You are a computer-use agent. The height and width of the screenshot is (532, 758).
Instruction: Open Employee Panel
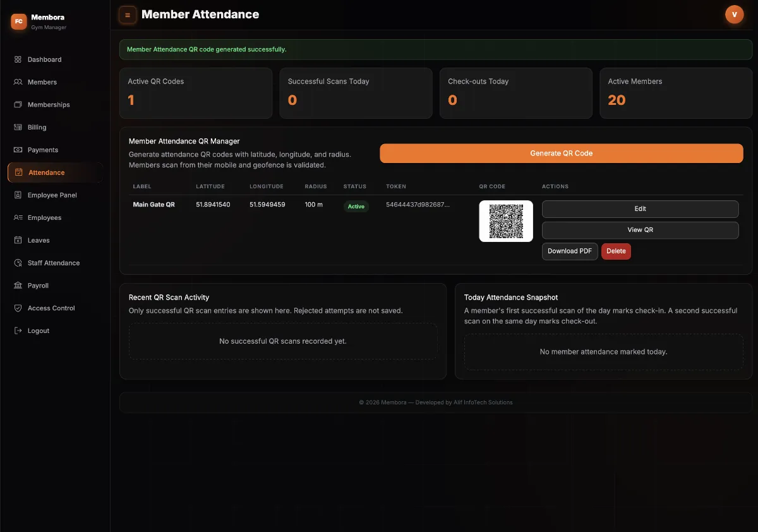pyautogui.click(x=55, y=195)
